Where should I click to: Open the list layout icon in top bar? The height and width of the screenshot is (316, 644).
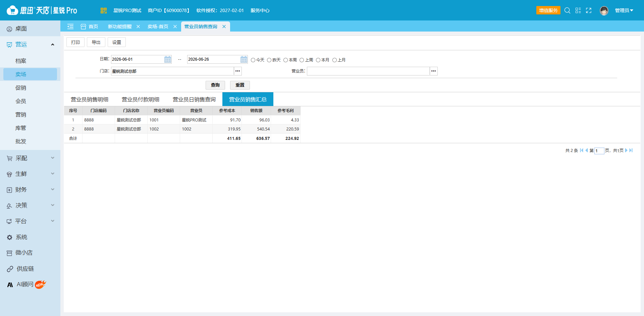(x=578, y=10)
